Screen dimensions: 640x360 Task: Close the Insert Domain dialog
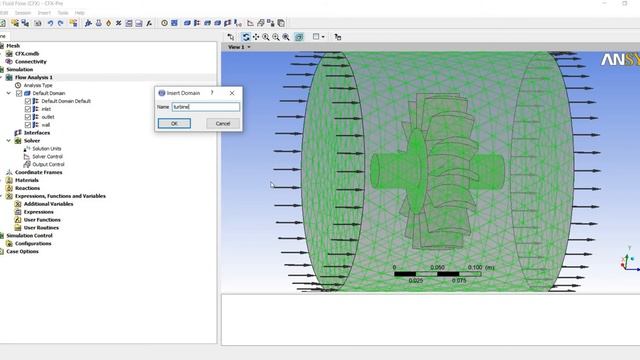point(232,93)
